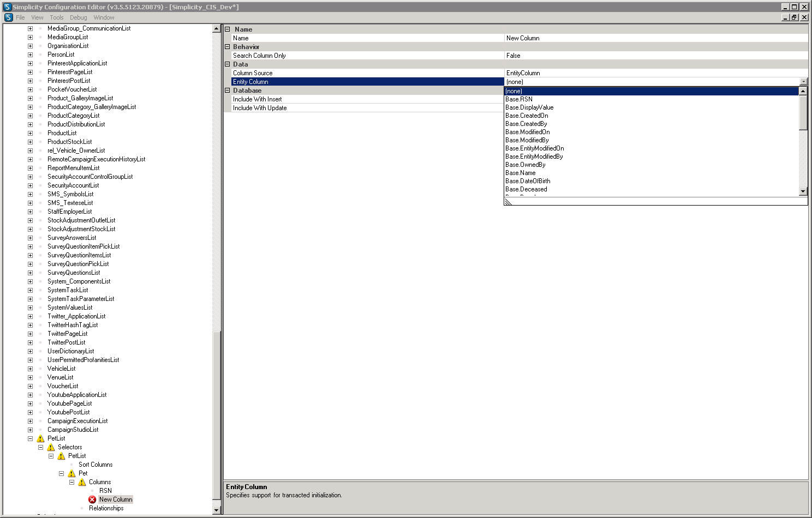Expand the MediaGroupList tree node
The height and width of the screenshot is (518, 812).
[30, 37]
